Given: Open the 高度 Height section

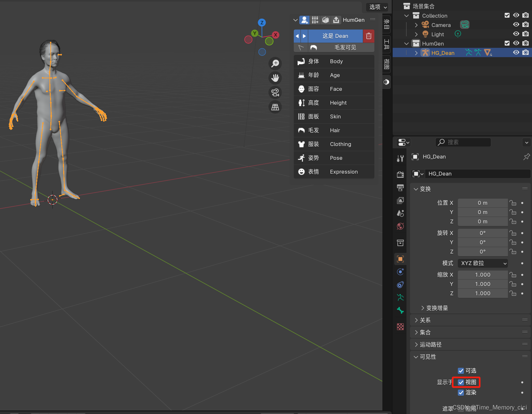Looking at the screenshot, I should (334, 103).
